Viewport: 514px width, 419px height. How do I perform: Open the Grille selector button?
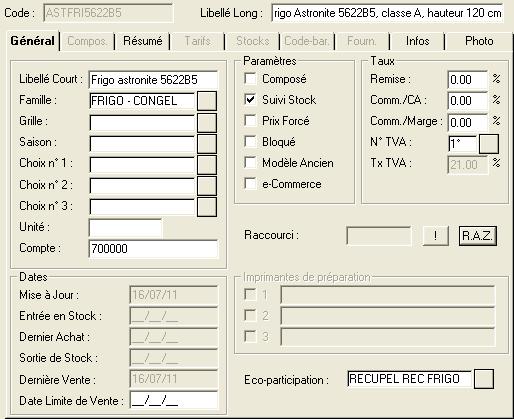(207, 123)
